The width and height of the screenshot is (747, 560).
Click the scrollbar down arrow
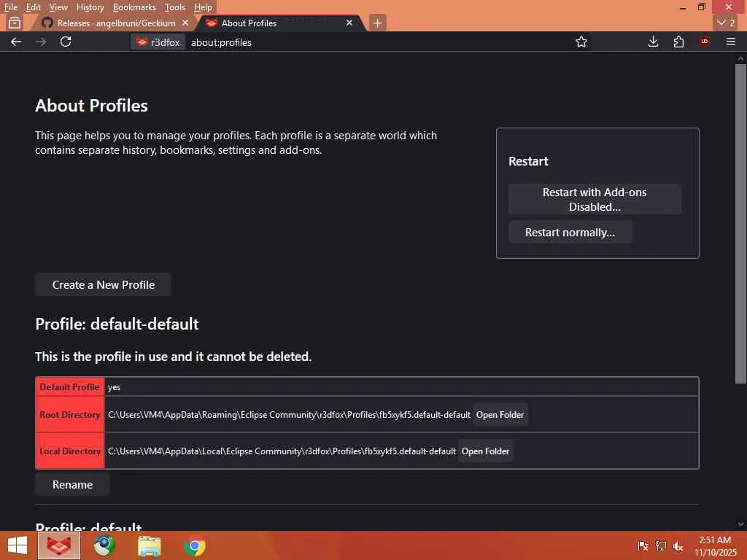[740, 524]
